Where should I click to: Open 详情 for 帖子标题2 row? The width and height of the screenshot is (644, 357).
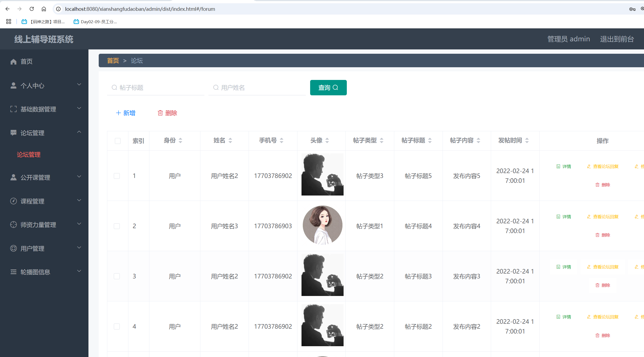click(x=564, y=317)
